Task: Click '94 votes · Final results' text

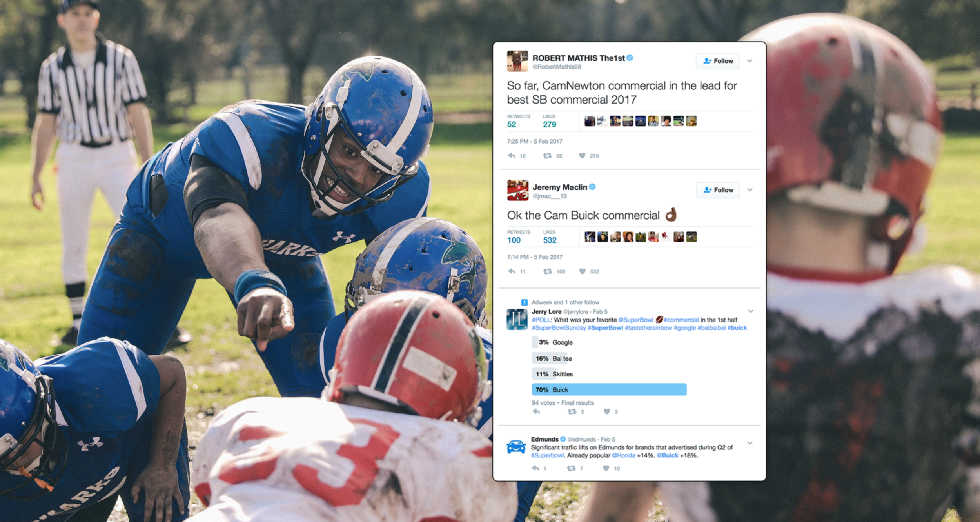Action: tap(563, 403)
